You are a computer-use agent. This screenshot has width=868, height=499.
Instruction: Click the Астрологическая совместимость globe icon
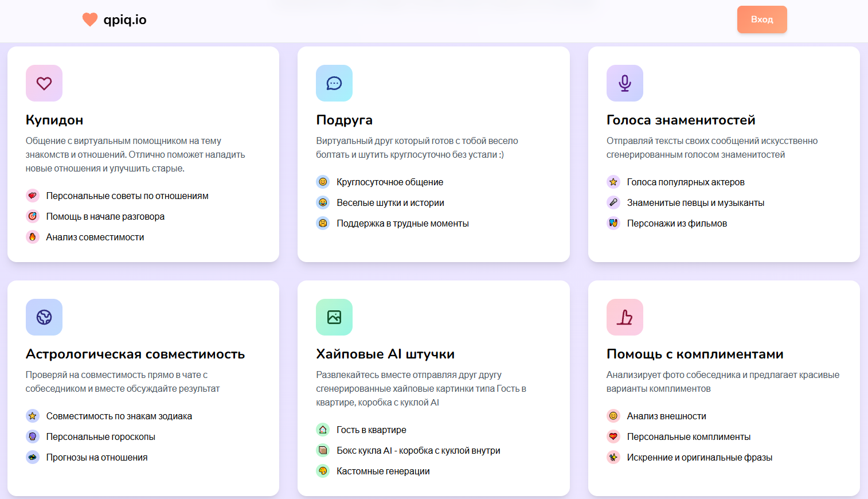point(44,317)
